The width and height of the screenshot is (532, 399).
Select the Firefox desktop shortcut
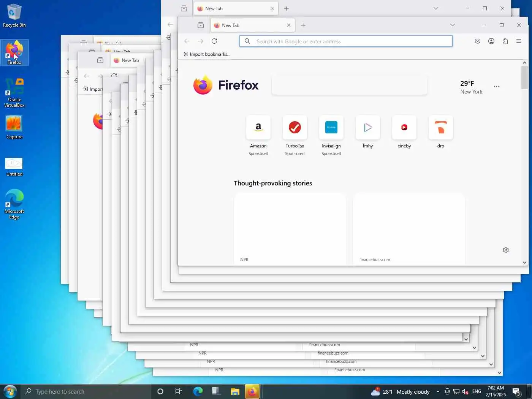[14, 52]
